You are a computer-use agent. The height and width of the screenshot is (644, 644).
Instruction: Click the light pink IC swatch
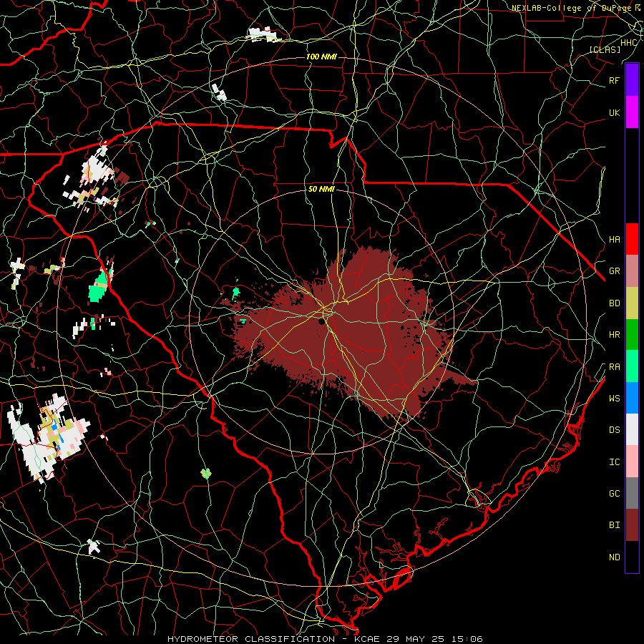coord(632,462)
